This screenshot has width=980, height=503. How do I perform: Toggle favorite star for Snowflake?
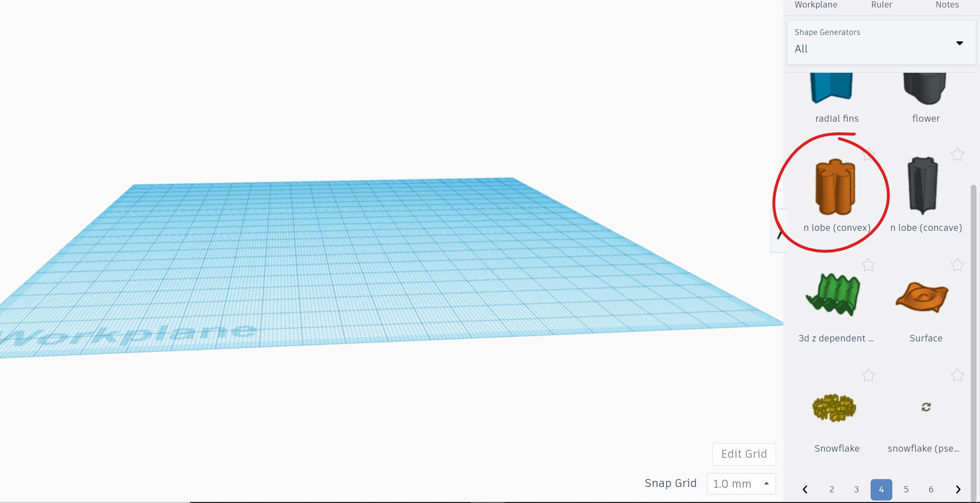point(868,375)
